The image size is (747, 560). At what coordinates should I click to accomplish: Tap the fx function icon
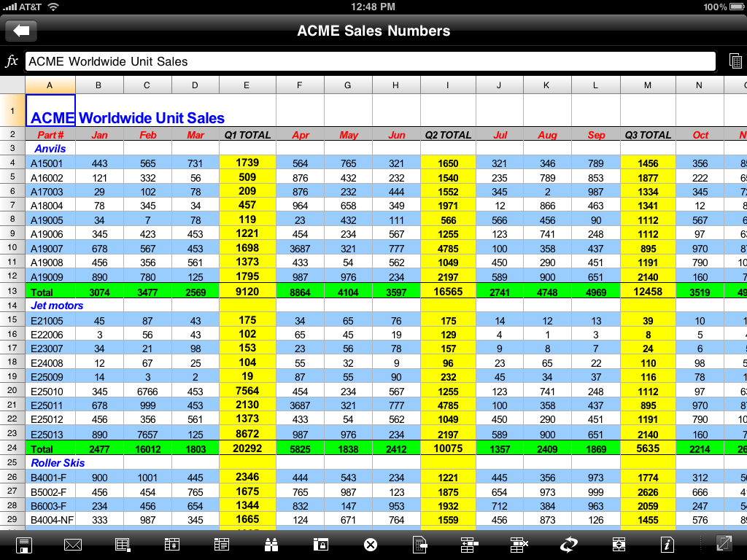coord(11,61)
